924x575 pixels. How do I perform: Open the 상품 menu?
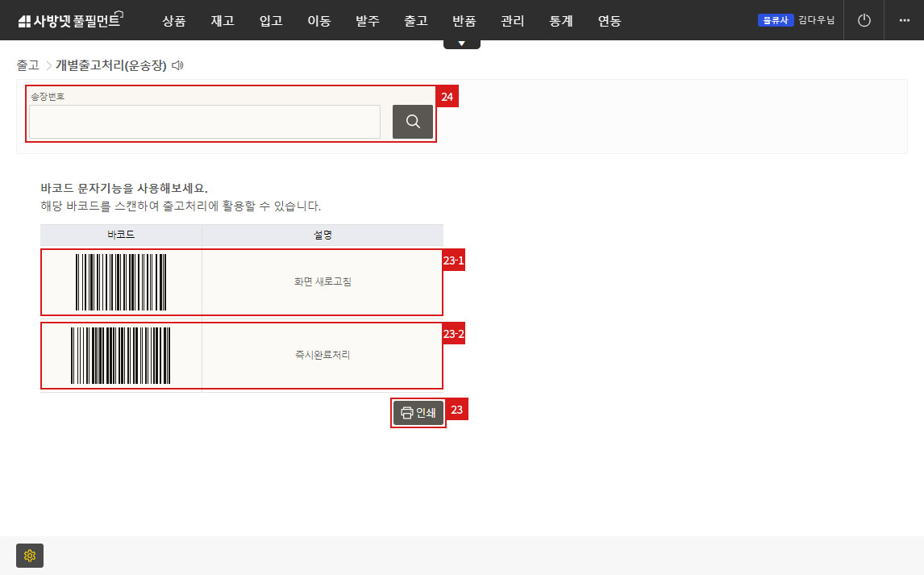coord(174,21)
